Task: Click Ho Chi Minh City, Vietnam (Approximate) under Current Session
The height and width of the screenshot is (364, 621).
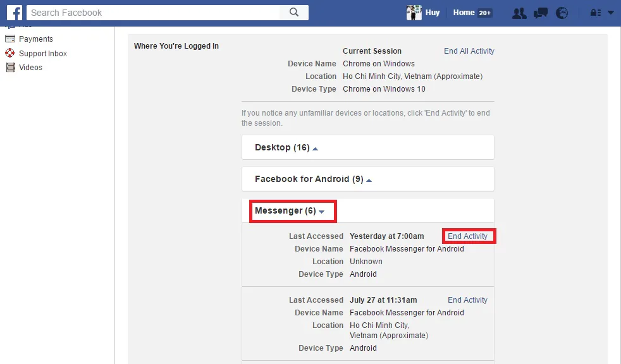Action: point(412,76)
